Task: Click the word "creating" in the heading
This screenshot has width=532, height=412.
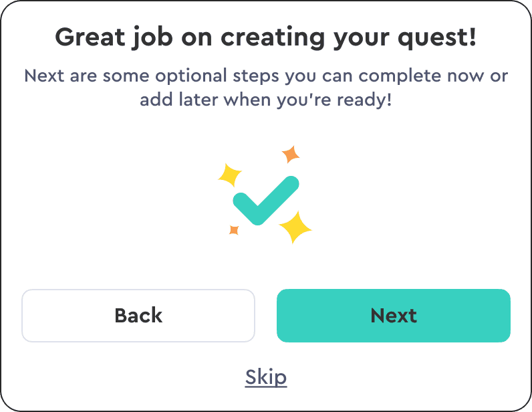Action: click(273, 38)
